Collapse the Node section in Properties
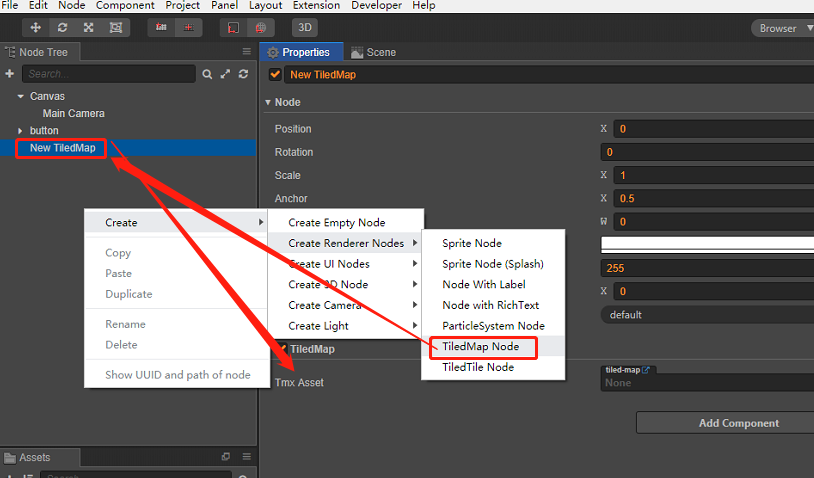Screen dimensions: 814x478 coord(268,102)
